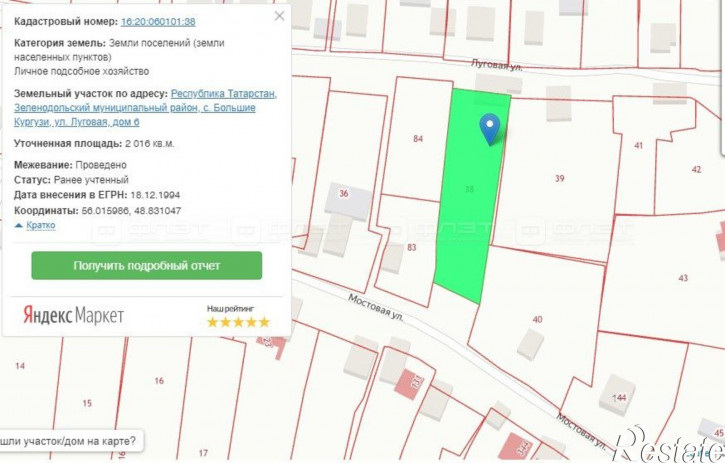The height and width of the screenshot is (463, 725).
Task: Select parcel 43 on the map
Action: point(683,278)
